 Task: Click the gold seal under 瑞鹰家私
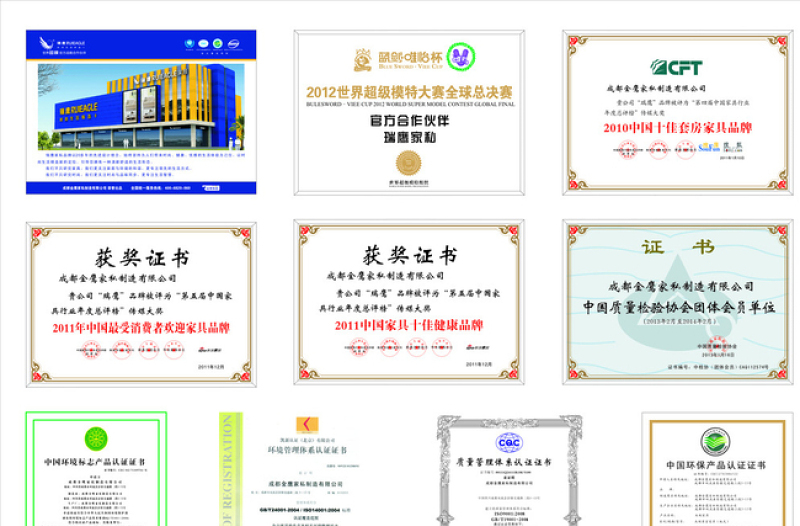point(409,163)
